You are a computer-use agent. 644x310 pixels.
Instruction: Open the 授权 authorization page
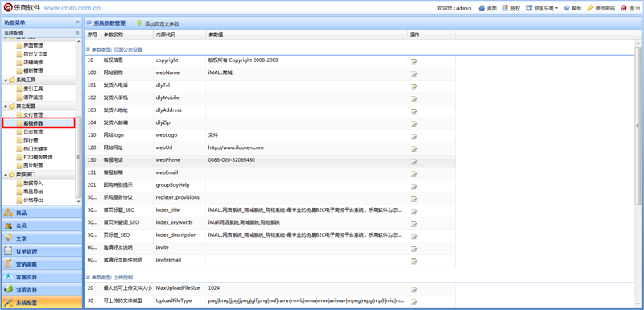tap(511, 8)
